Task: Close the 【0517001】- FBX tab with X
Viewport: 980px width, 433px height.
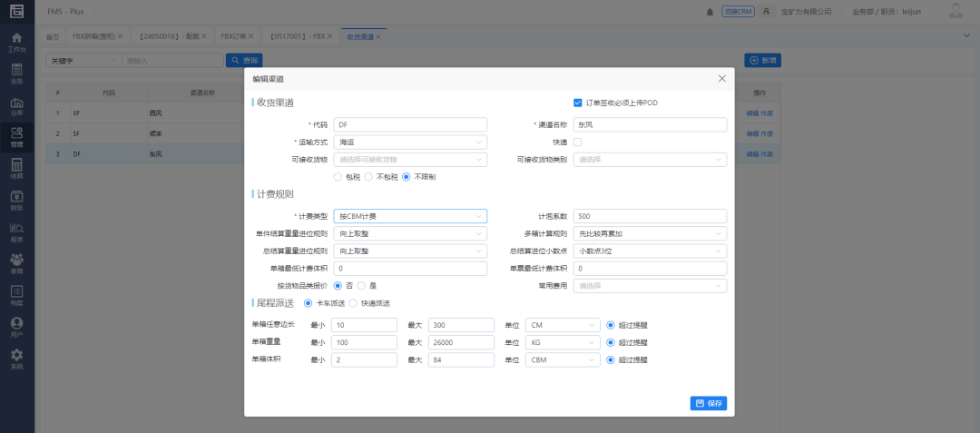Action: tap(329, 37)
